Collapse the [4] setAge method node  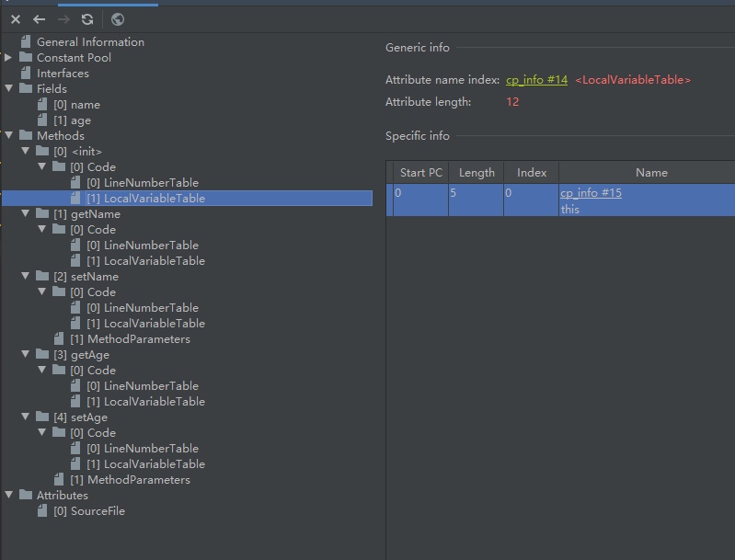pos(26,417)
